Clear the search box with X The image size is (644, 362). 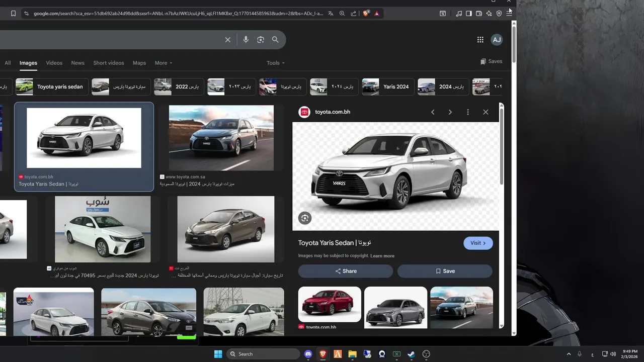pyautogui.click(x=227, y=40)
